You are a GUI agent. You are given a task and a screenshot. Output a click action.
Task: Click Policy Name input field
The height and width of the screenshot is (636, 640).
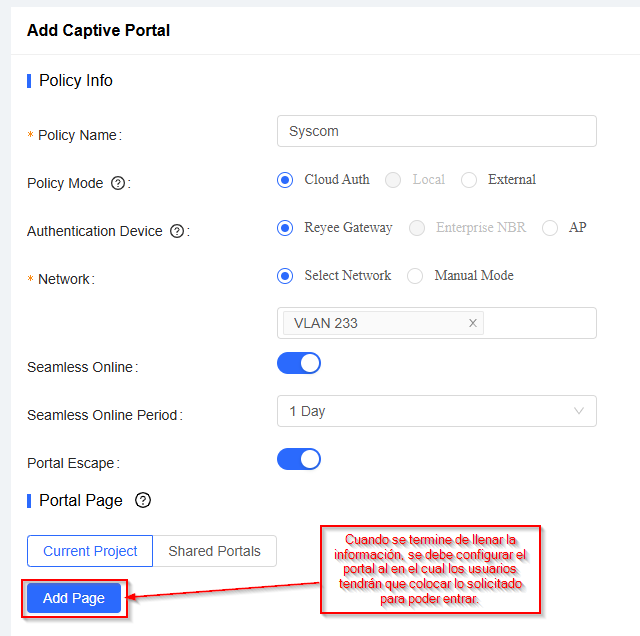click(436, 131)
